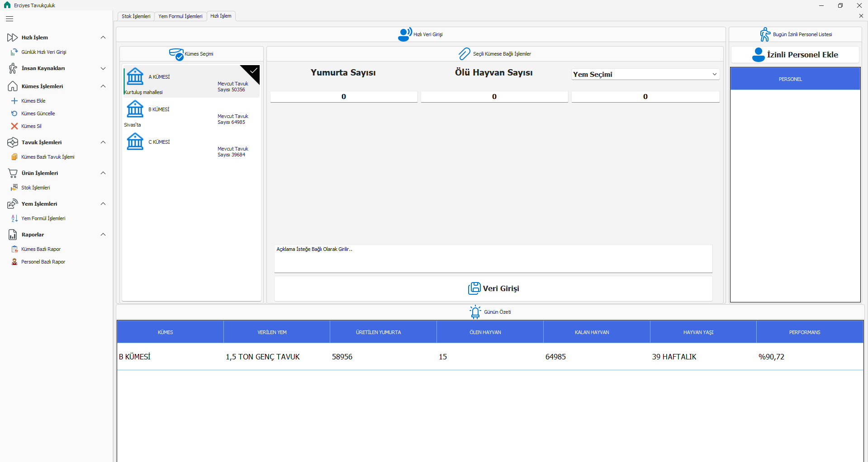
Task: Click the Seçili Kümese Bağlı İşlemler paperclip icon
Action: click(x=465, y=54)
